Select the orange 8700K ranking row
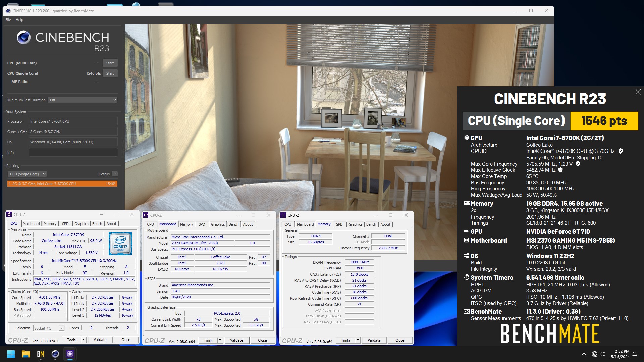This screenshot has height=362, width=644. 62,184
